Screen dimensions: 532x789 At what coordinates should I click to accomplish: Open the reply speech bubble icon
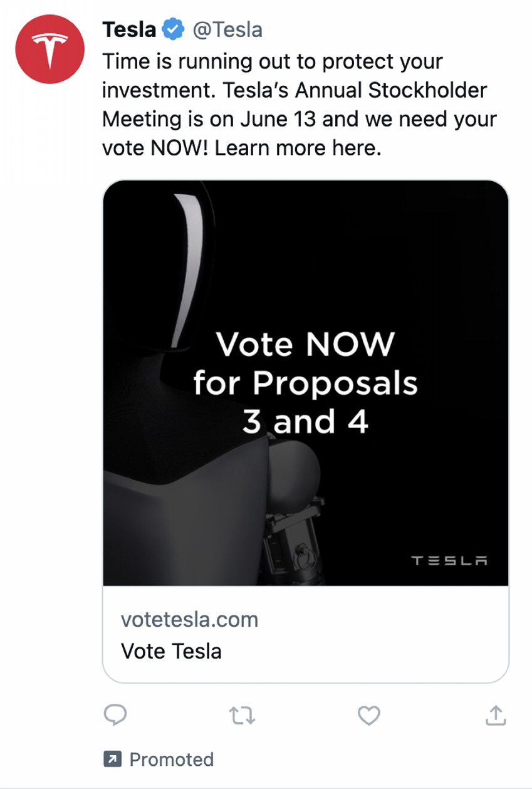115,715
